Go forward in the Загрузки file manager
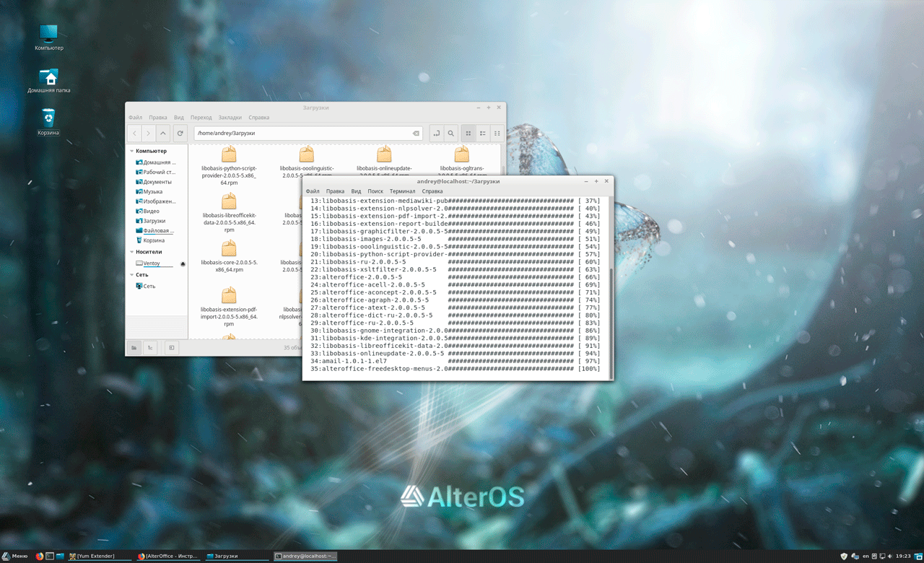 coord(148,134)
